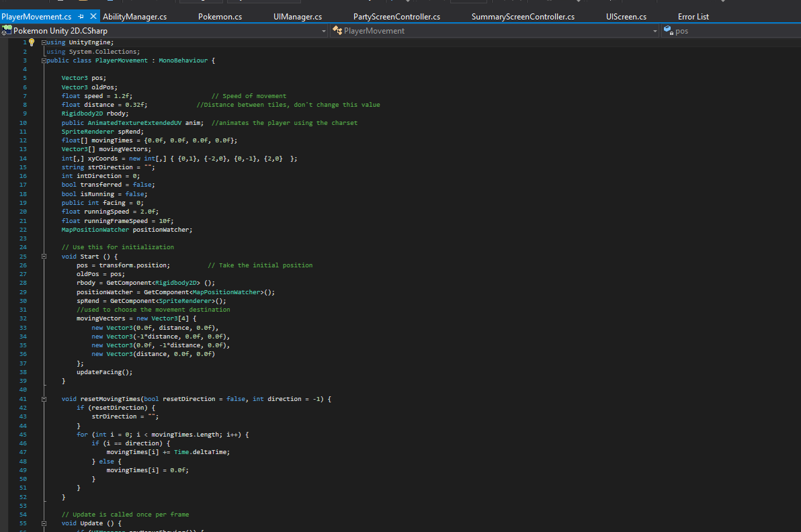This screenshot has height=532, width=801.
Task: Collapse the Update method outline
Action: click(44, 523)
